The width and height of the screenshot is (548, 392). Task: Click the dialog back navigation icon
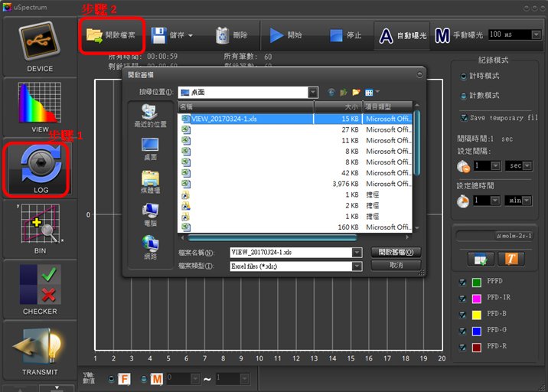tap(331, 93)
